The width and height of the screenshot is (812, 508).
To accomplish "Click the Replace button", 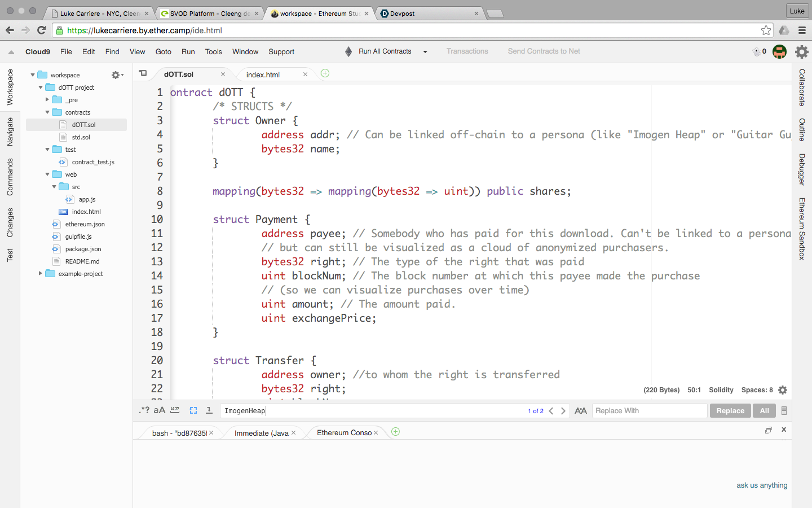I will pos(730,411).
